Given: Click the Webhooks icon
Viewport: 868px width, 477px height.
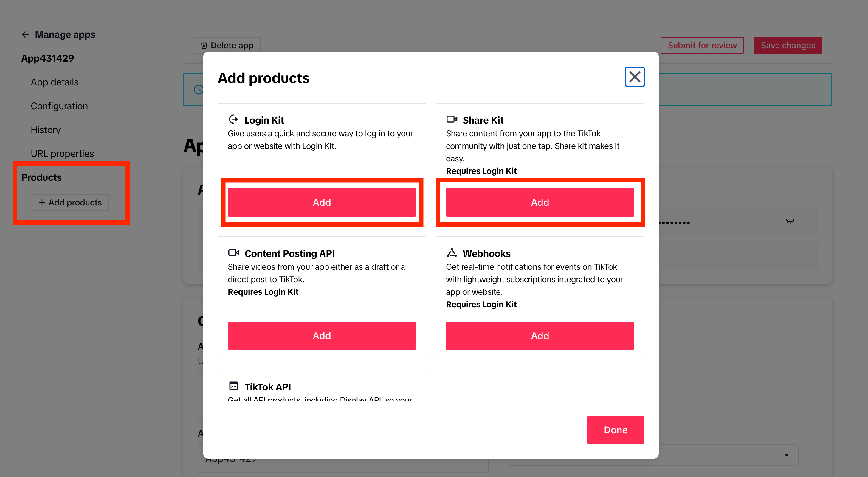Looking at the screenshot, I should tap(452, 252).
